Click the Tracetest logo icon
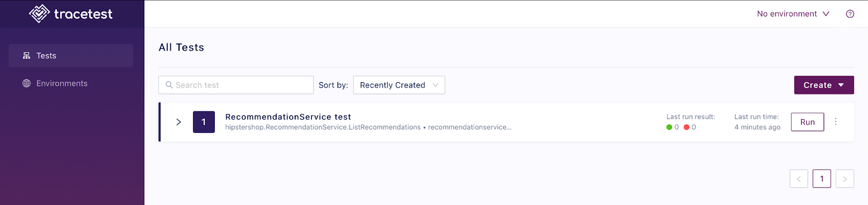868x205 pixels. pyautogui.click(x=39, y=14)
